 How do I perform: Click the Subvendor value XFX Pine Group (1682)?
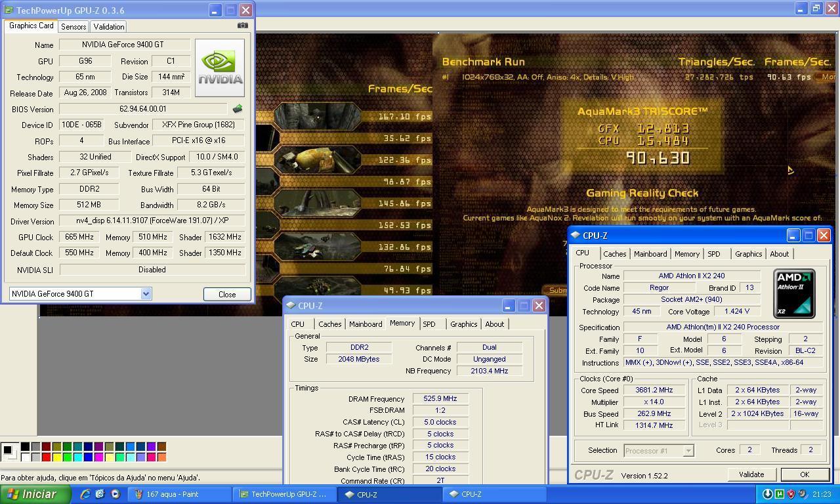click(x=198, y=125)
